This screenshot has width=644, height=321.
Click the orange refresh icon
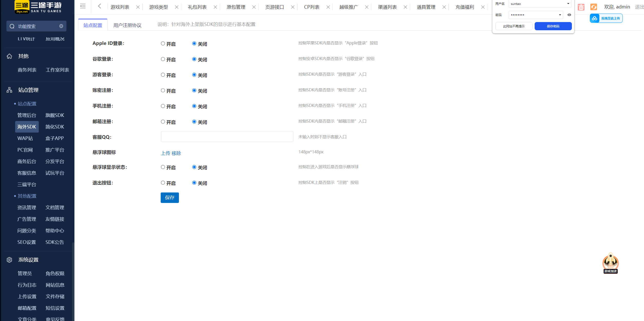(x=593, y=7)
